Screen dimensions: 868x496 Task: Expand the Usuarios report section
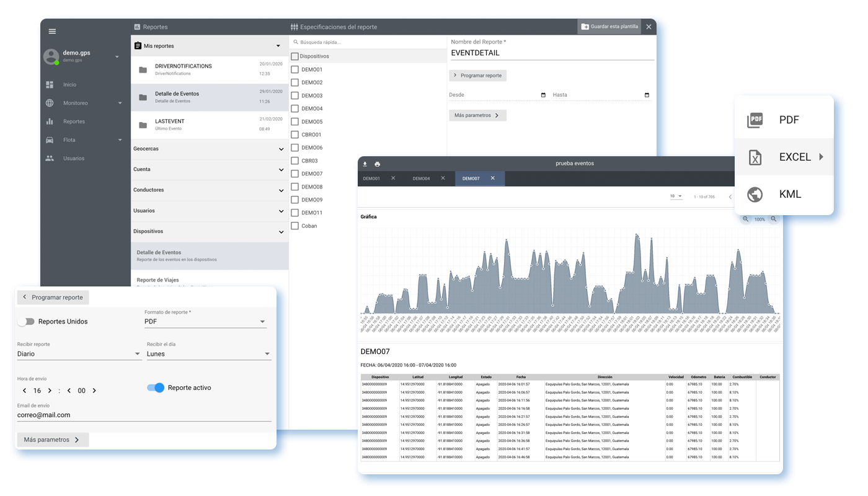[281, 211]
